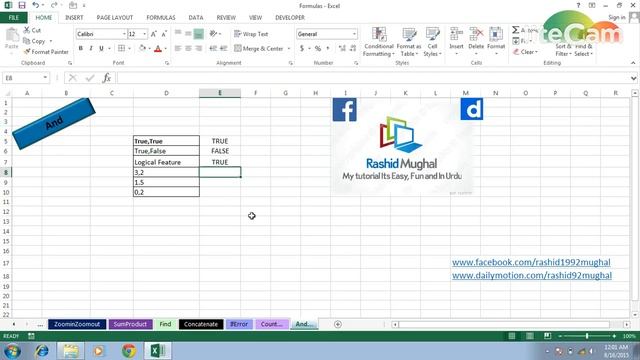Select cell containing Logical Feature

tap(166, 162)
